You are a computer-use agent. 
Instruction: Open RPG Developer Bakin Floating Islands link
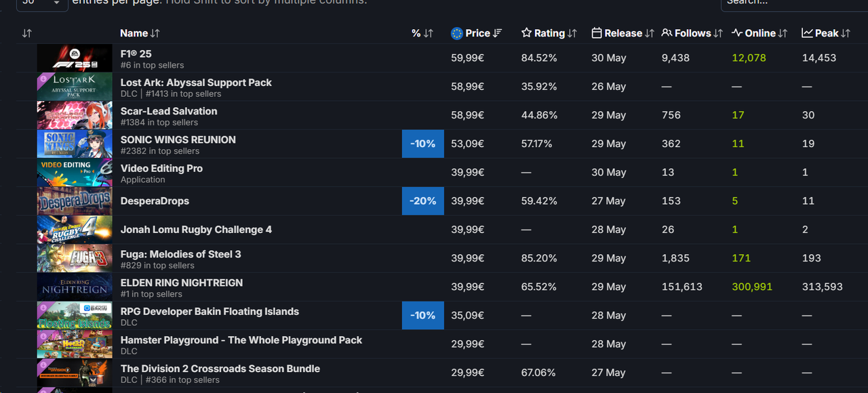tap(210, 312)
